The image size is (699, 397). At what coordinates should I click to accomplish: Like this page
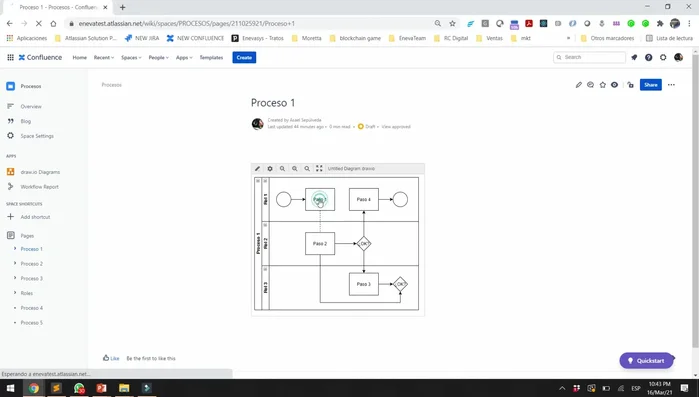(x=111, y=358)
